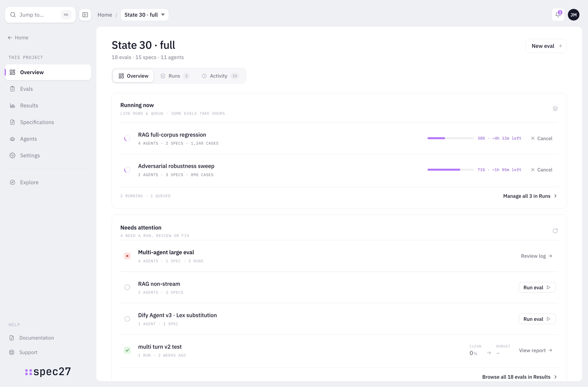Click View report for multi turn v2 test
The height and width of the screenshot is (387, 588).
pyautogui.click(x=536, y=350)
